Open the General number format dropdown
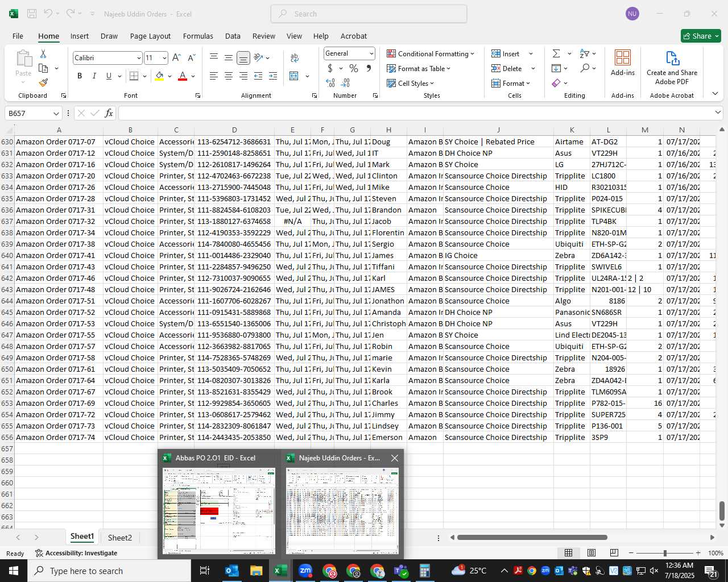728x582 pixels. pos(371,53)
